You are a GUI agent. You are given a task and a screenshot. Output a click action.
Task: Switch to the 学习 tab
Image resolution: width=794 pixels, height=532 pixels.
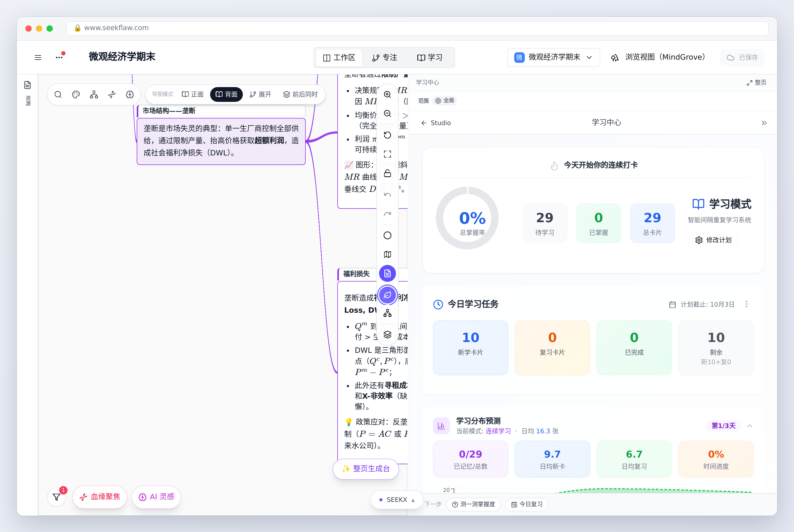click(x=429, y=57)
